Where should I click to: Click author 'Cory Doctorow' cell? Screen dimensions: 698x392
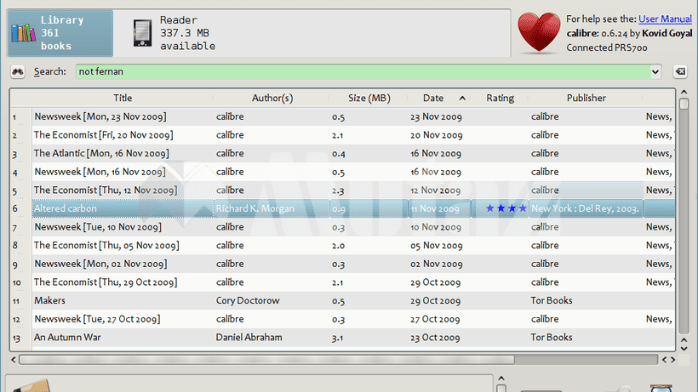[272, 300]
